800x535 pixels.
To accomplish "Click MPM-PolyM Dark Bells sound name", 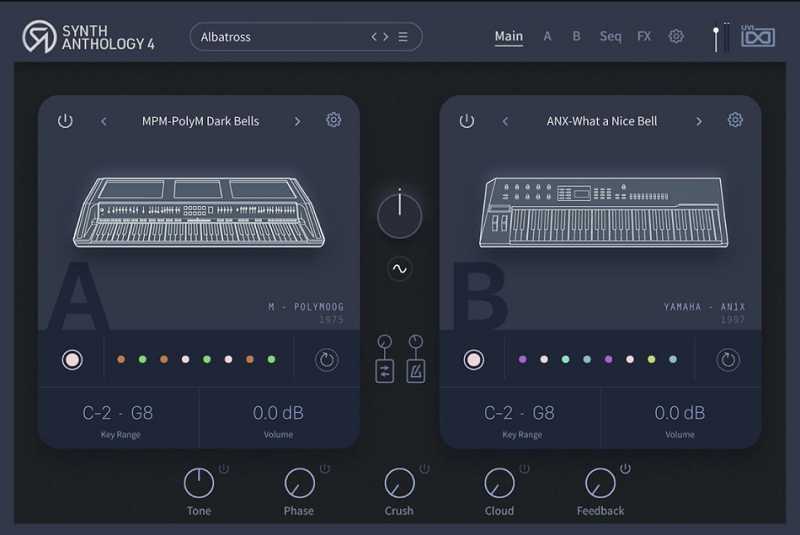I will (201, 121).
